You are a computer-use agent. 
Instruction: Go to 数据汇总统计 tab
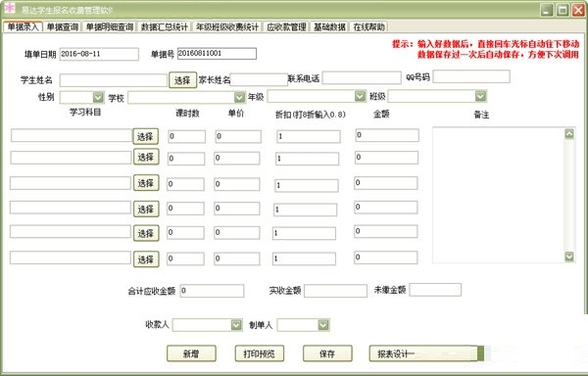[x=165, y=27]
